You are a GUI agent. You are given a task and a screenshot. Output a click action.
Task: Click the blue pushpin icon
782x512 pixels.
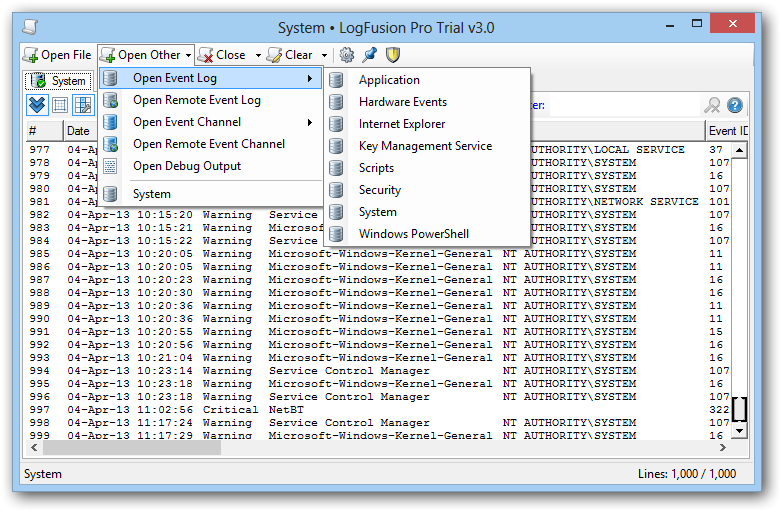coord(370,55)
